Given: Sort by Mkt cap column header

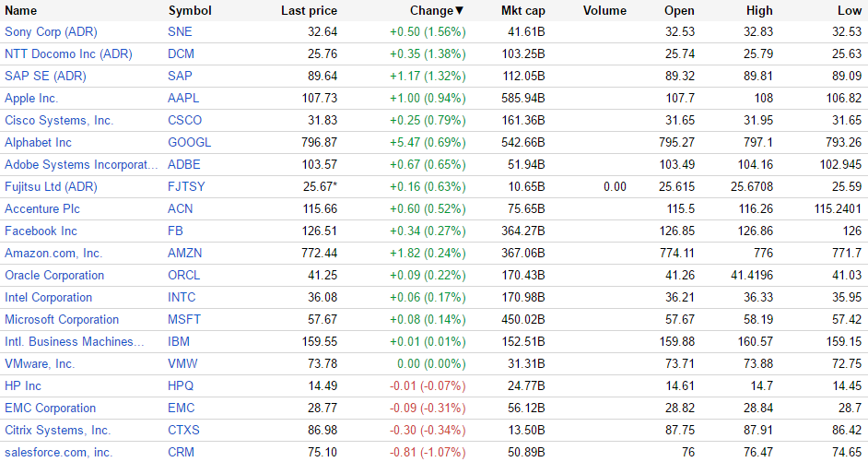Looking at the screenshot, I should [522, 11].
